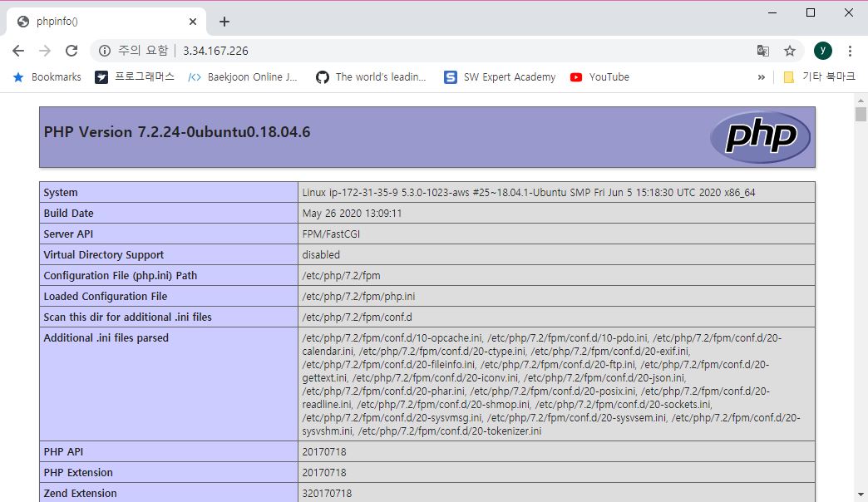Switch to the phpinfo() tab
This screenshot has width=868, height=502.
[100, 21]
